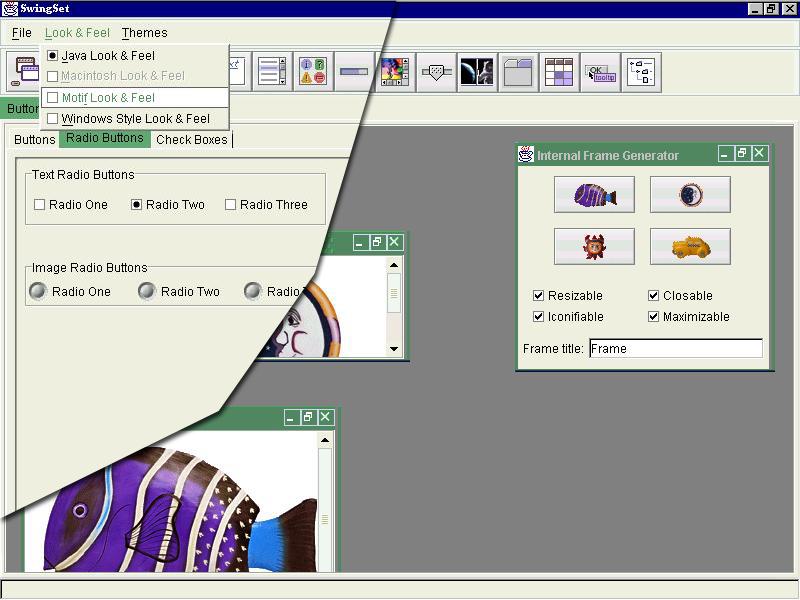Screen dimensions: 800x600
Task: Click the tooltip demo toolbar icon
Action: coord(600,72)
